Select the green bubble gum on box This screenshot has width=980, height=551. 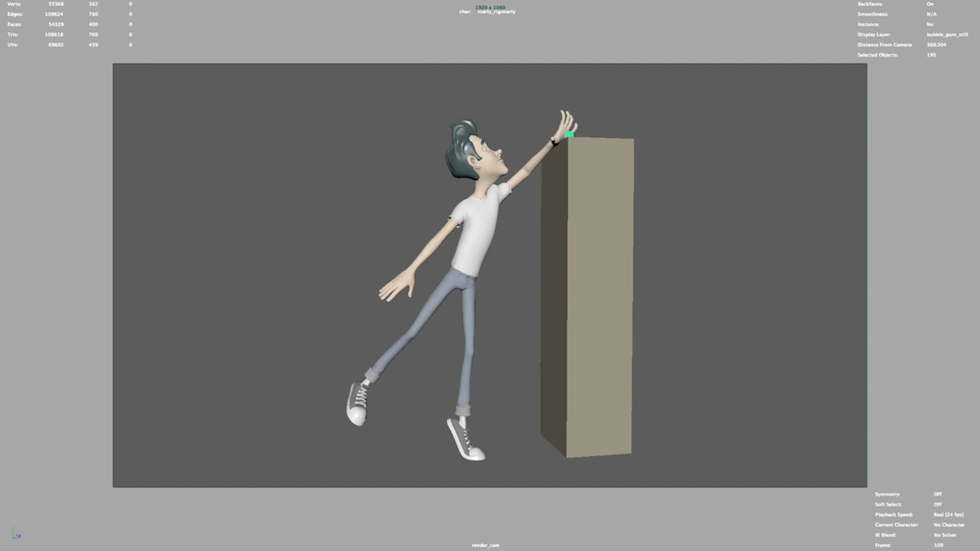[x=570, y=134]
